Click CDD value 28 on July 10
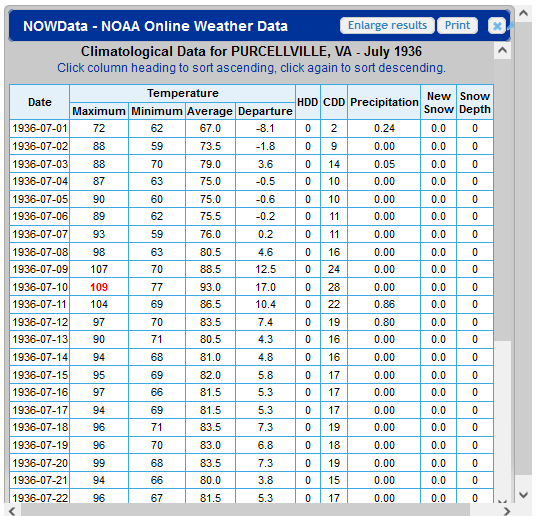 click(x=334, y=287)
